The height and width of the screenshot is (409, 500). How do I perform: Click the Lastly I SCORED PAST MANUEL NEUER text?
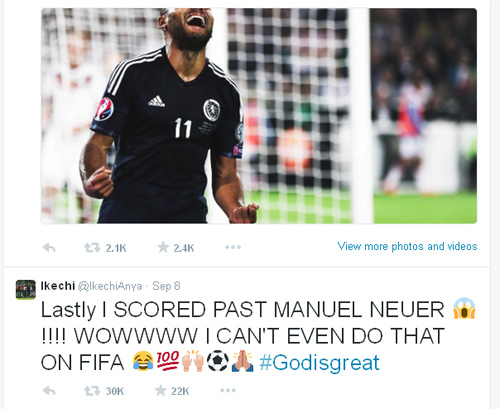[242, 310]
